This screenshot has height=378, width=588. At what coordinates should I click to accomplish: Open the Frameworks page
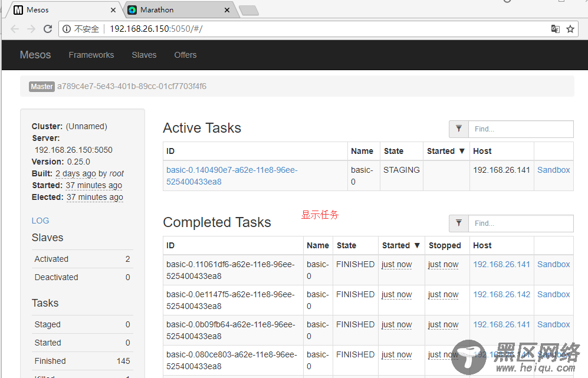tap(91, 55)
